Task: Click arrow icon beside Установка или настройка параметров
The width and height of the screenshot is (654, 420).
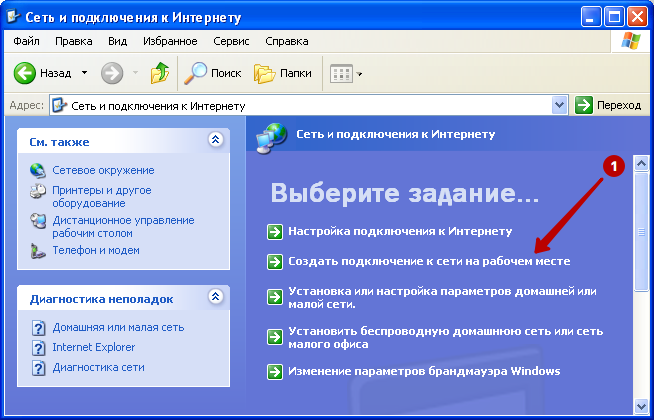Action: (274, 297)
